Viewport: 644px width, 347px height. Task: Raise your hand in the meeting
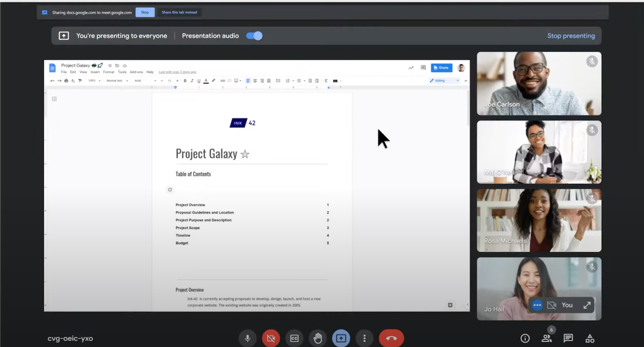point(317,338)
